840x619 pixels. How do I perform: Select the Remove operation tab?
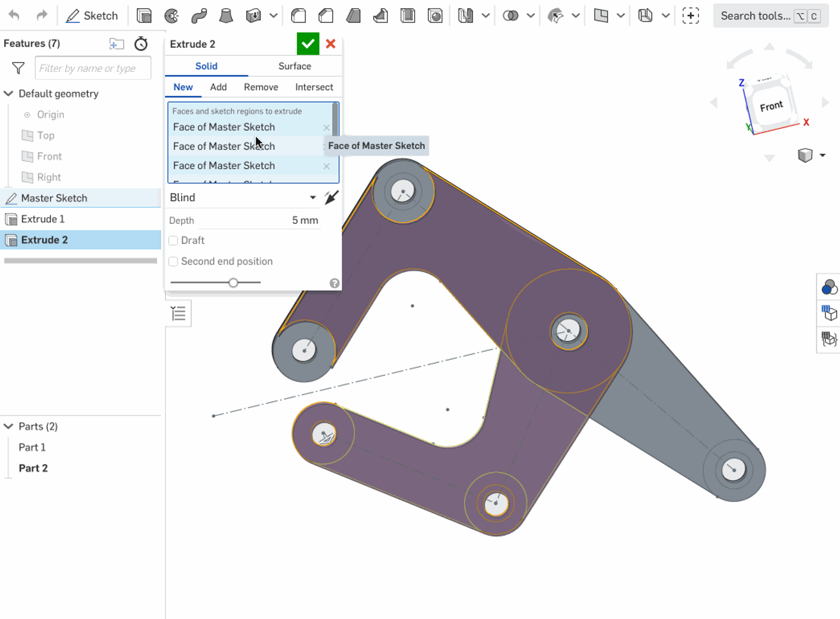(261, 87)
